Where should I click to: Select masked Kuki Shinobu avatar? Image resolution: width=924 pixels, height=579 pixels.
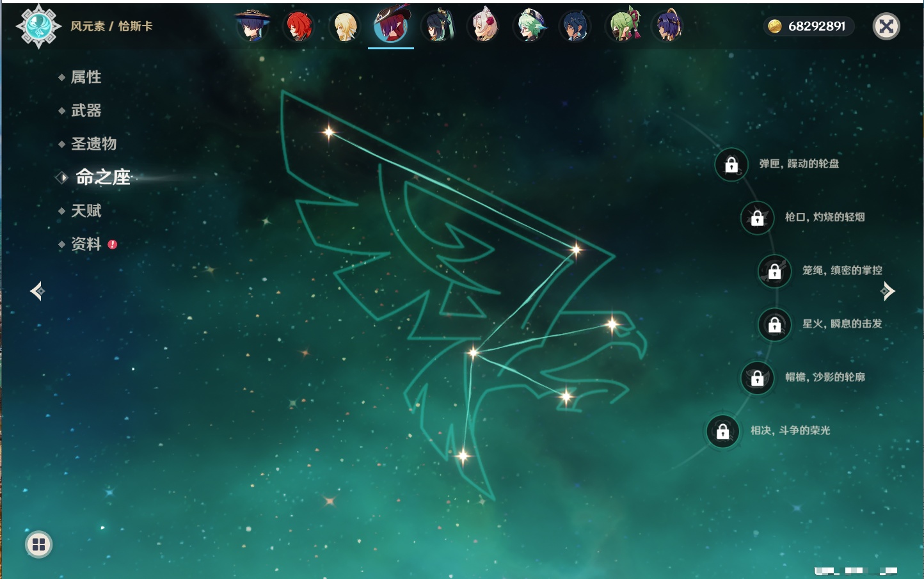(x=622, y=27)
